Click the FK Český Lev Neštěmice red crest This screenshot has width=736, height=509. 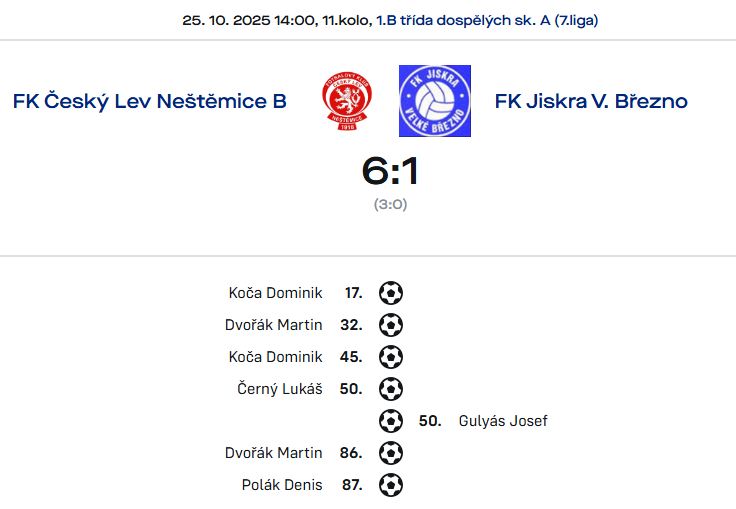tap(347, 101)
